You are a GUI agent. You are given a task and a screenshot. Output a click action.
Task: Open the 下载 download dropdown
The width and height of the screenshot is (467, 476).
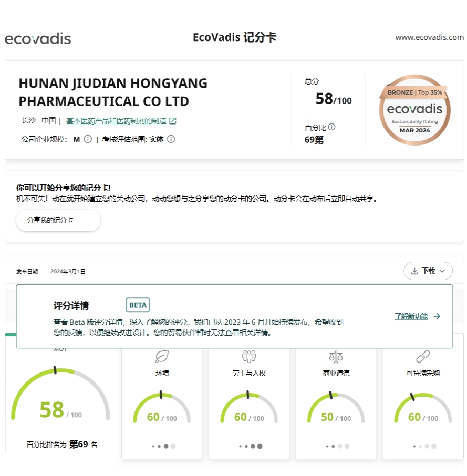(428, 271)
